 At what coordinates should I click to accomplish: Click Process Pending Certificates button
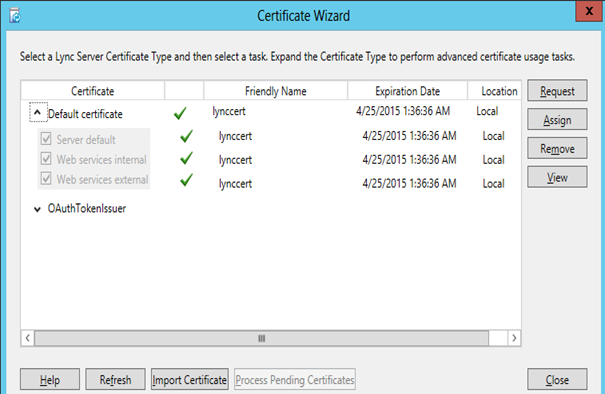(295, 380)
